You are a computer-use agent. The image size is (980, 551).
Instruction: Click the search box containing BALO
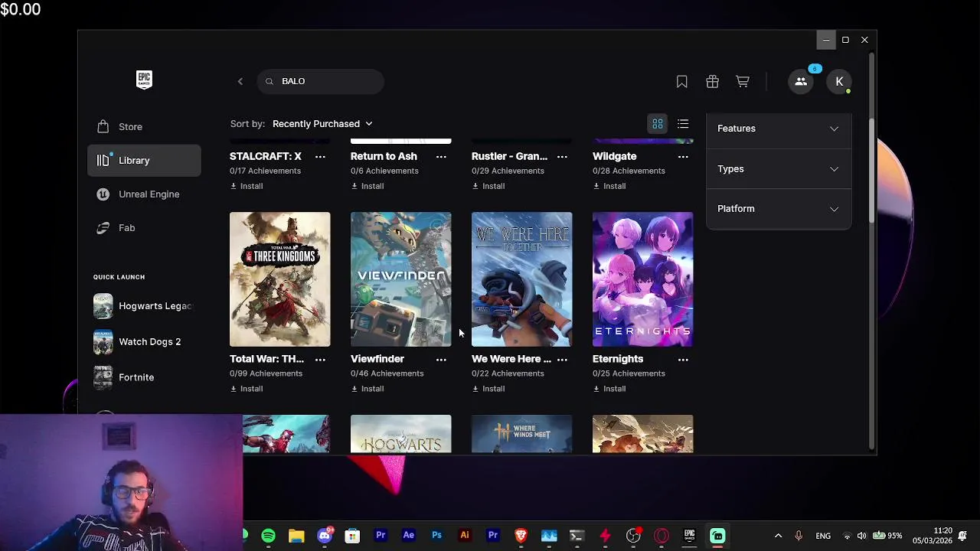pyautogui.click(x=321, y=81)
